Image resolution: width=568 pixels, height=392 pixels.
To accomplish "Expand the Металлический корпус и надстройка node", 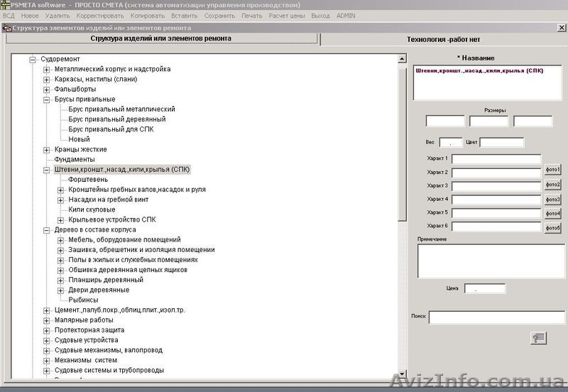I will tap(47, 70).
